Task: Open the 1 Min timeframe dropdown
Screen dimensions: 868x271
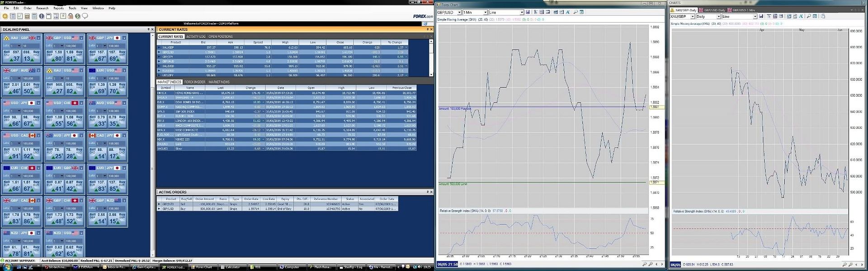Action: (x=485, y=12)
